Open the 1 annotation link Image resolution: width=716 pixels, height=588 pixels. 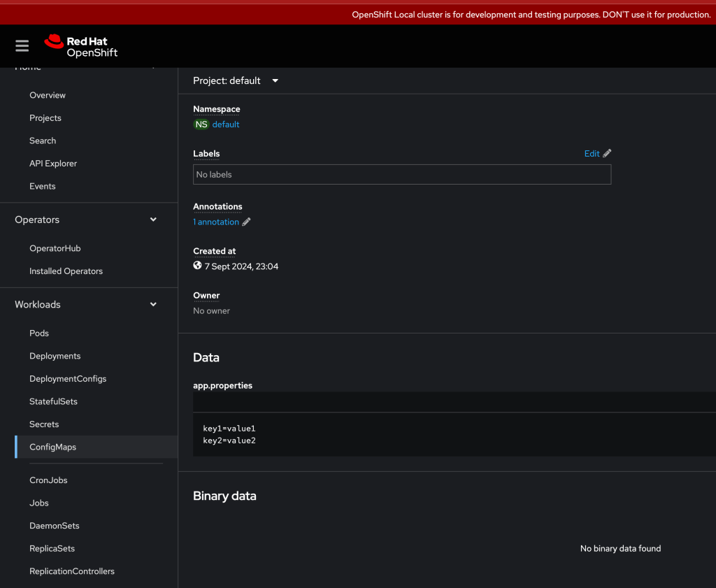point(216,222)
